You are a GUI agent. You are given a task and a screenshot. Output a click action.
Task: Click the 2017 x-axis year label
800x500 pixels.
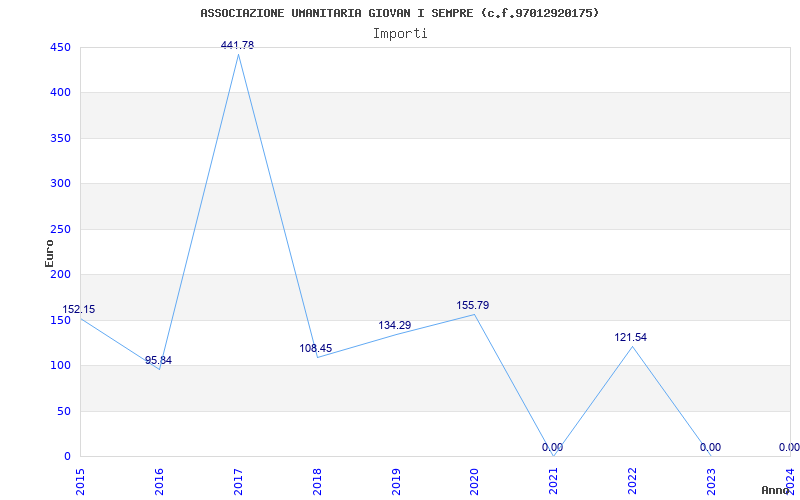click(238, 481)
